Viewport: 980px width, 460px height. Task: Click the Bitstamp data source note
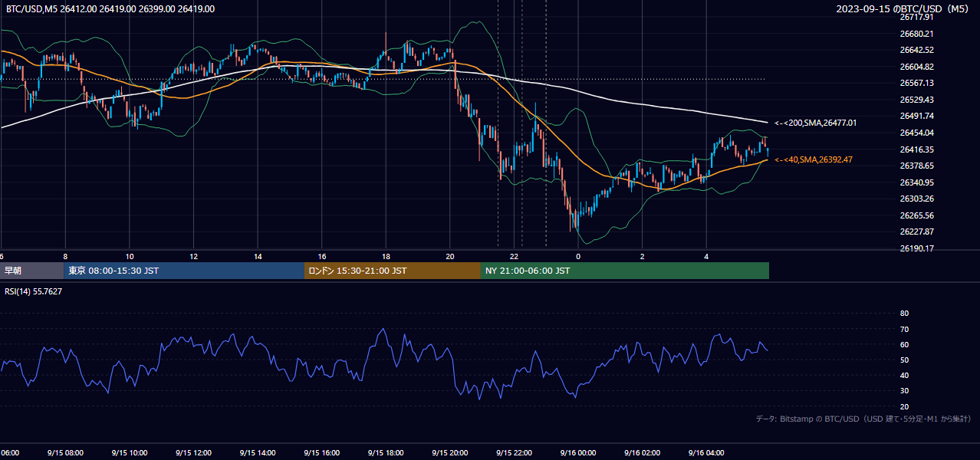pyautogui.click(x=863, y=419)
